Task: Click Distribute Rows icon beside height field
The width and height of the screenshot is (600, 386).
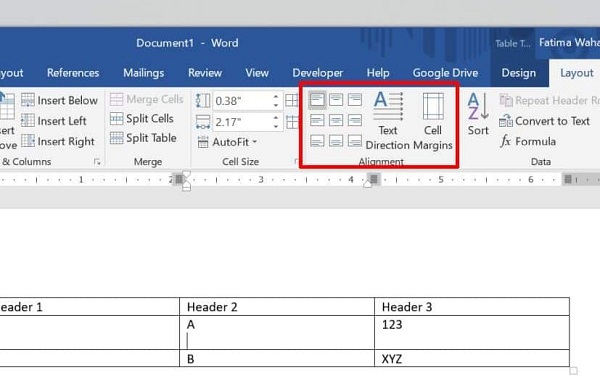Action: tap(292, 101)
